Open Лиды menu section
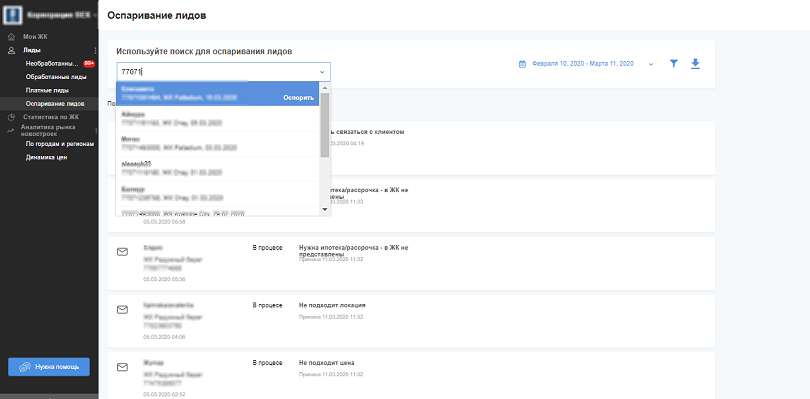Viewport: 810px width, 399px height. [x=32, y=50]
